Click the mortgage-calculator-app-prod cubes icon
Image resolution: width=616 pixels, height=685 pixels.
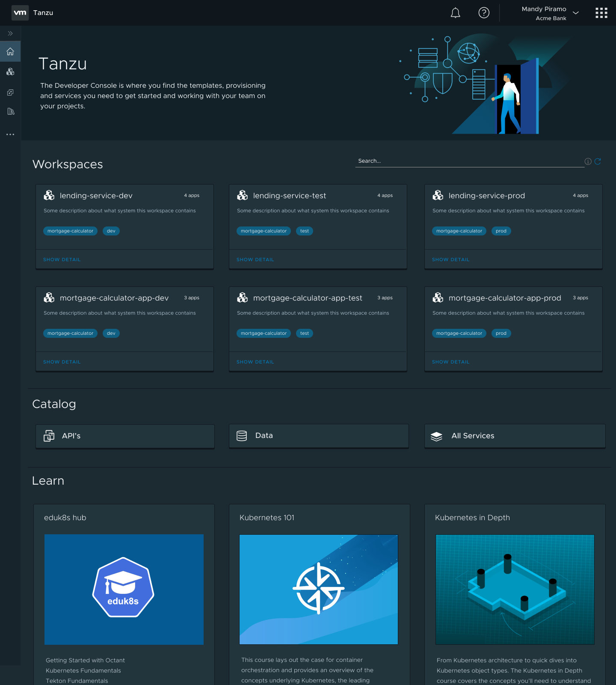tap(438, 298)
